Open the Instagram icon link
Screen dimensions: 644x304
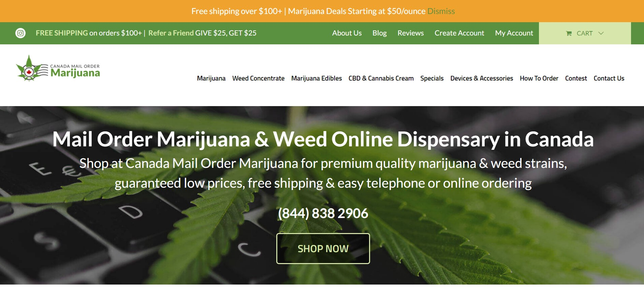[x=20, y=33]
